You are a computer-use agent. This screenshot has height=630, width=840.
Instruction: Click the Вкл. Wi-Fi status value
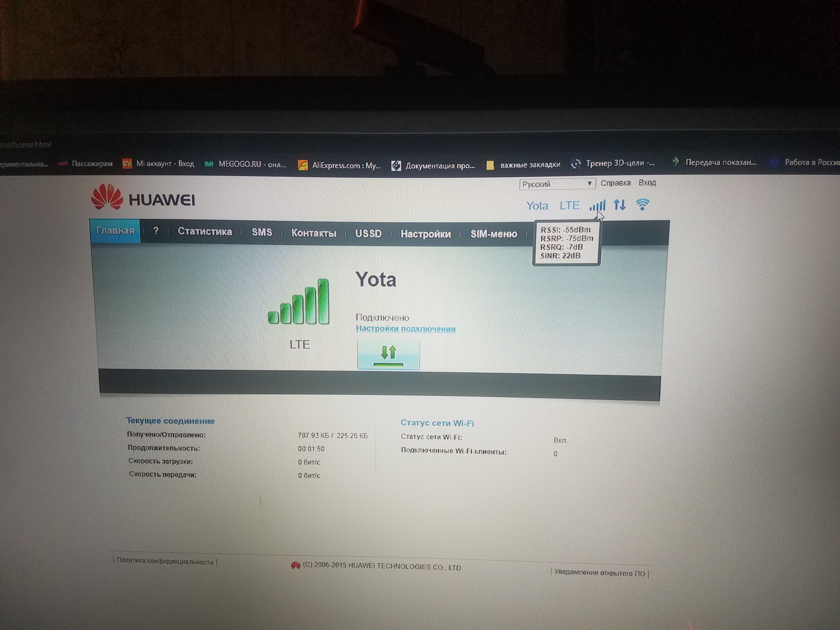pyautogui.click(x=560, y=440)
